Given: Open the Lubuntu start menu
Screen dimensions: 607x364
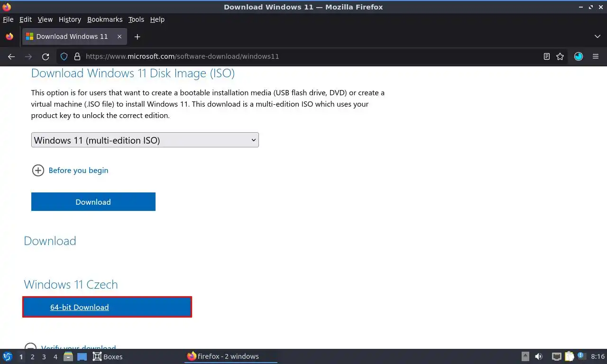Looking at the screenshot, I should [8, 356].
